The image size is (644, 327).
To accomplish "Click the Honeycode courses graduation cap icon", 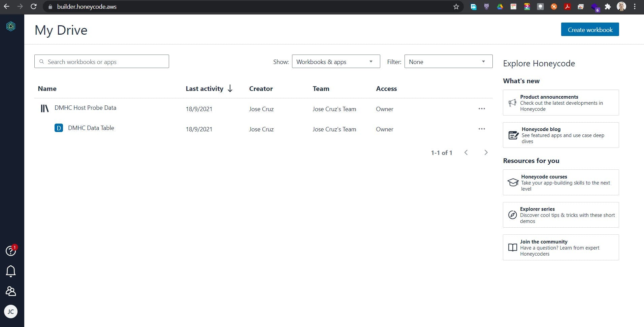I will [513, 183].
